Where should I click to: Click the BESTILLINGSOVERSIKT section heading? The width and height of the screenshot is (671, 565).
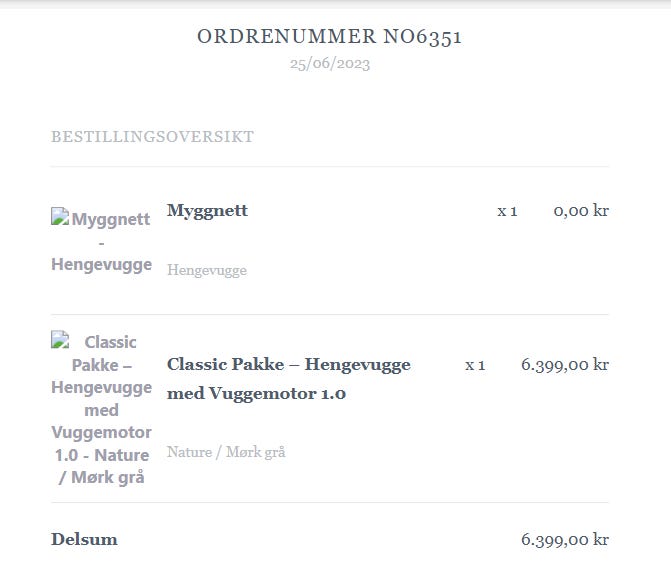click(x=152, y=137)
